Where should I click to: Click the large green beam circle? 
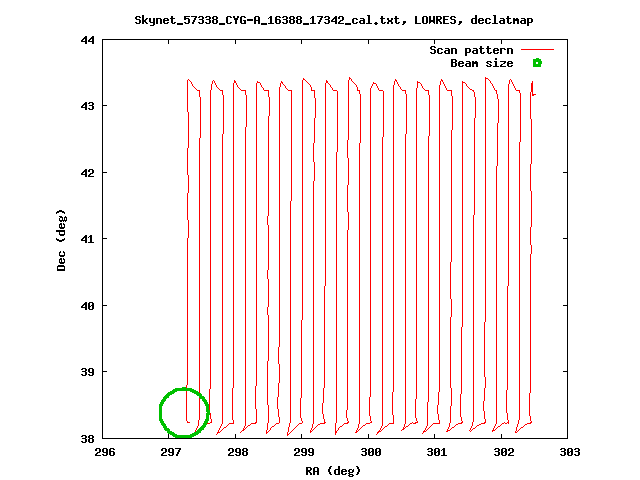(x=184, y=412)
